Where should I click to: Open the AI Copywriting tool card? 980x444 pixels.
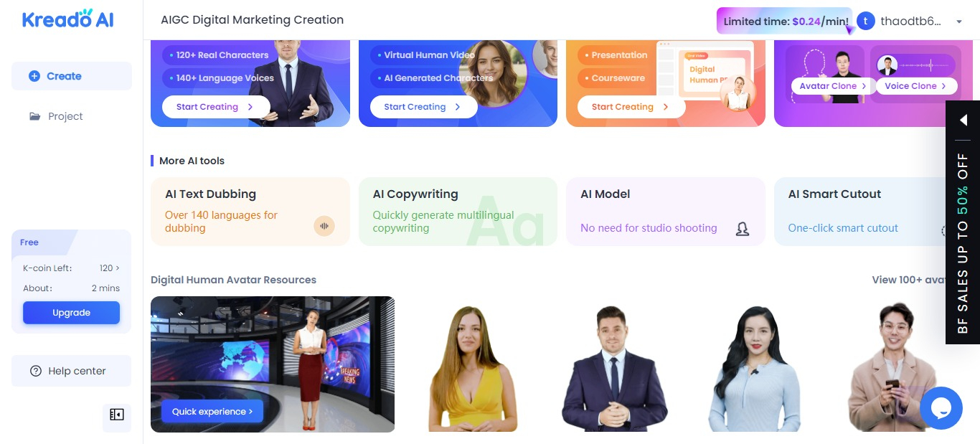[x=458, y=212]
